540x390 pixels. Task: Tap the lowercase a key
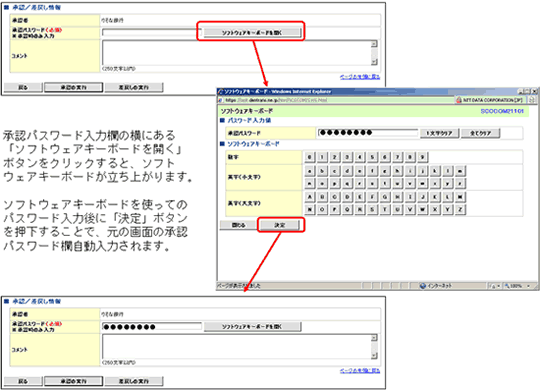tap(310, 171)
